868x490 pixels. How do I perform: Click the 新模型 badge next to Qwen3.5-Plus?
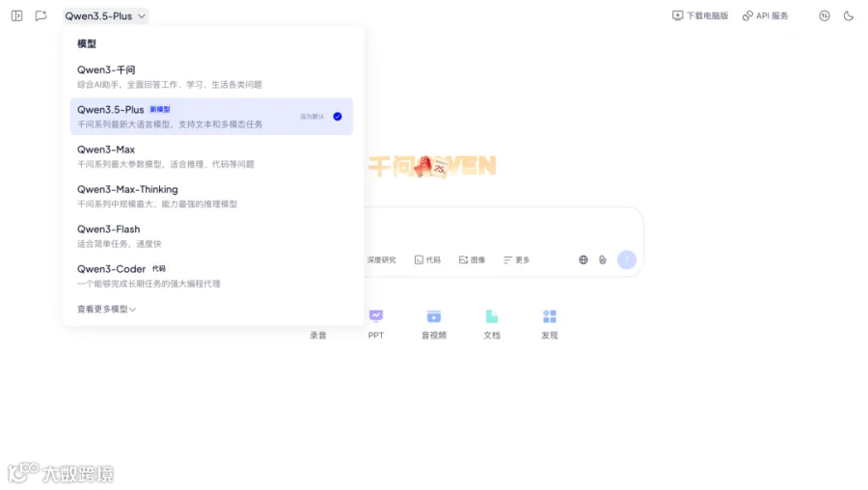pos(160,110)
